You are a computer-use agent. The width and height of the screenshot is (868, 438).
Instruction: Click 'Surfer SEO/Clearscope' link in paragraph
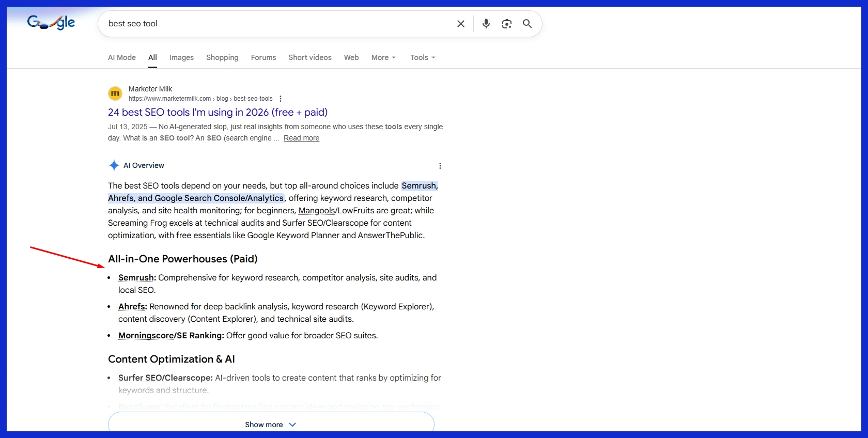coord(325,223)
